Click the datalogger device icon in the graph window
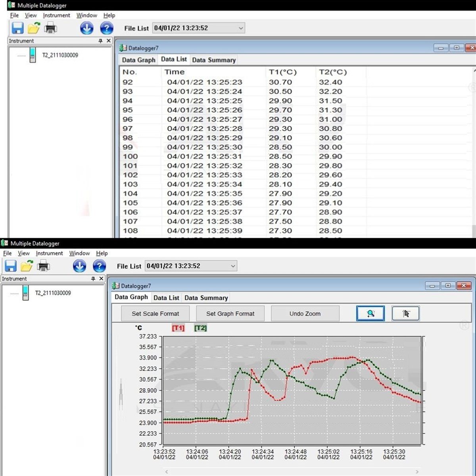Screen dimensions: 476x476 click(25, 293)
